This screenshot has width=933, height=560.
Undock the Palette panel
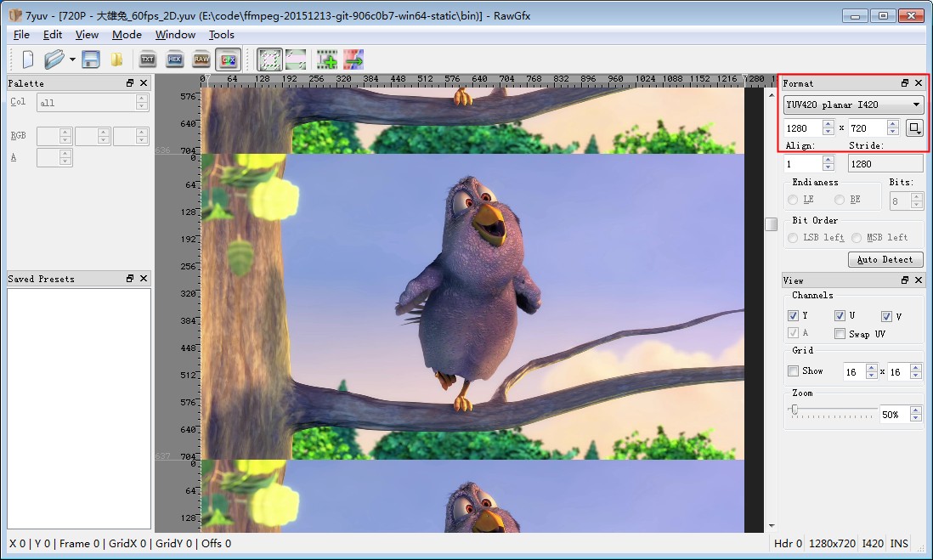pos(130,82)
